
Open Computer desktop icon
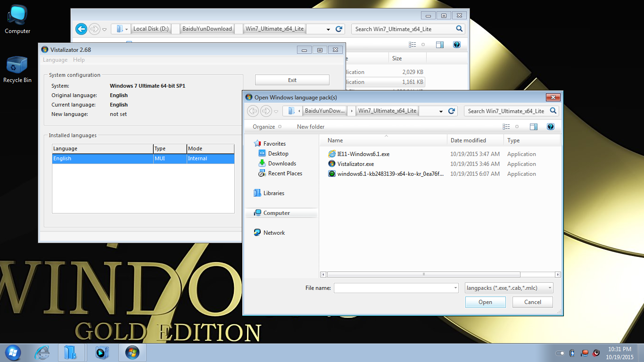17,20
